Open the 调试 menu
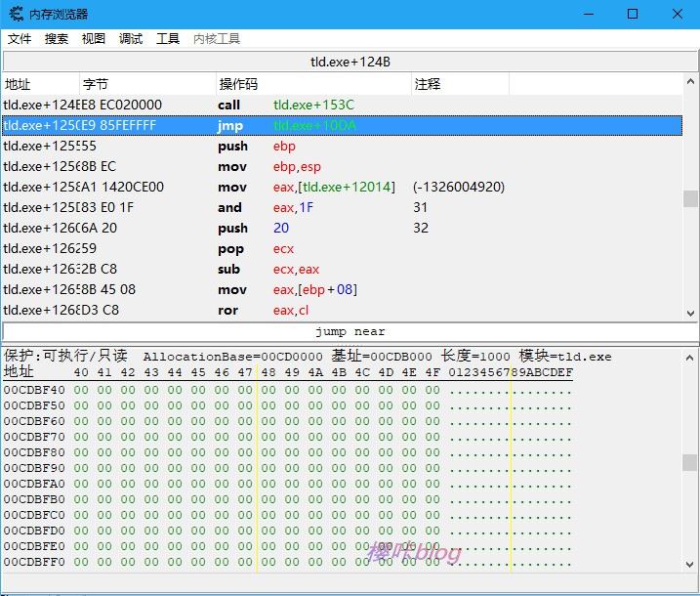 pos(131,39)
